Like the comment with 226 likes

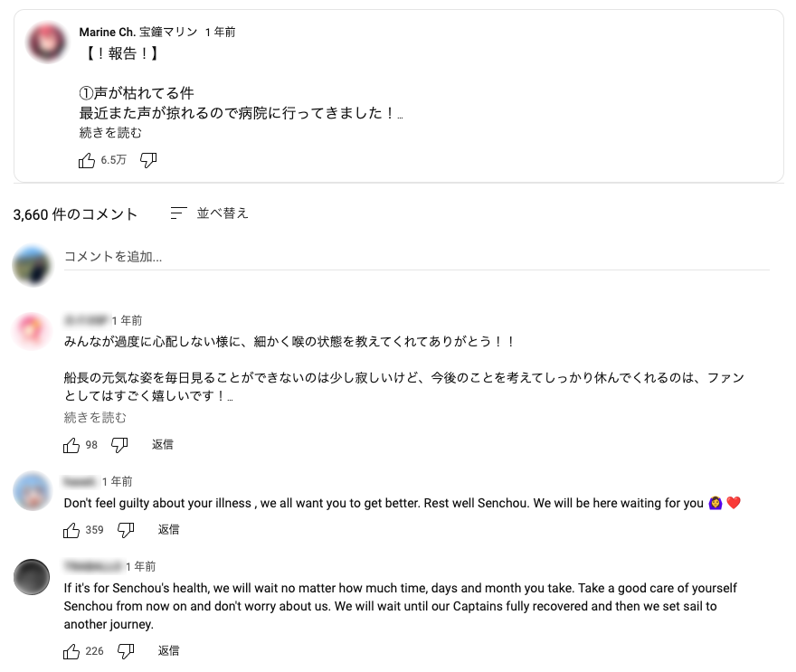[x=71, y=650]
